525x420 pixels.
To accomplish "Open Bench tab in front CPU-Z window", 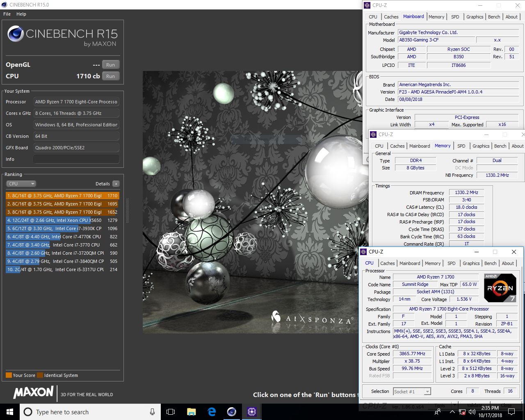I will pyautogui.click(x=491, y=263).
